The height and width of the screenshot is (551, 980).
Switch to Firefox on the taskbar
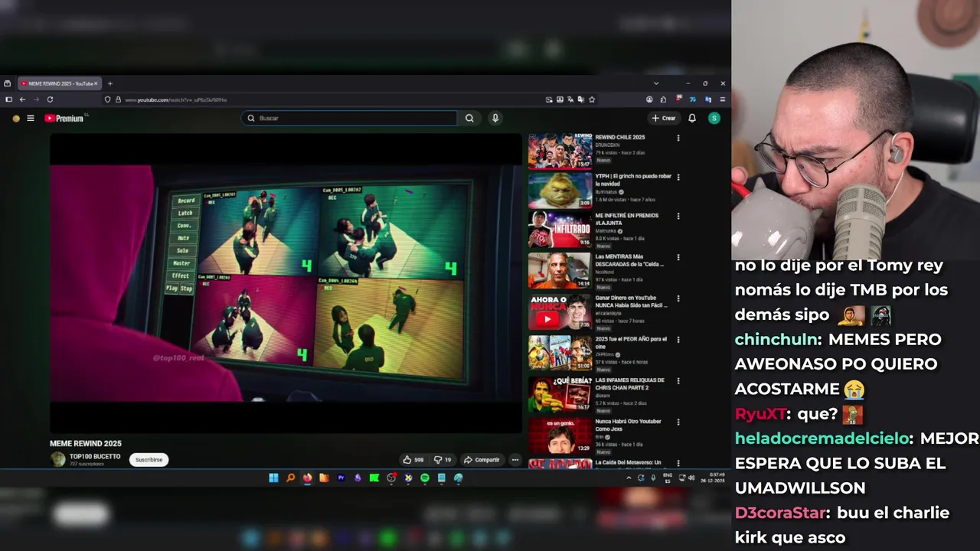[x=307, y=478]
